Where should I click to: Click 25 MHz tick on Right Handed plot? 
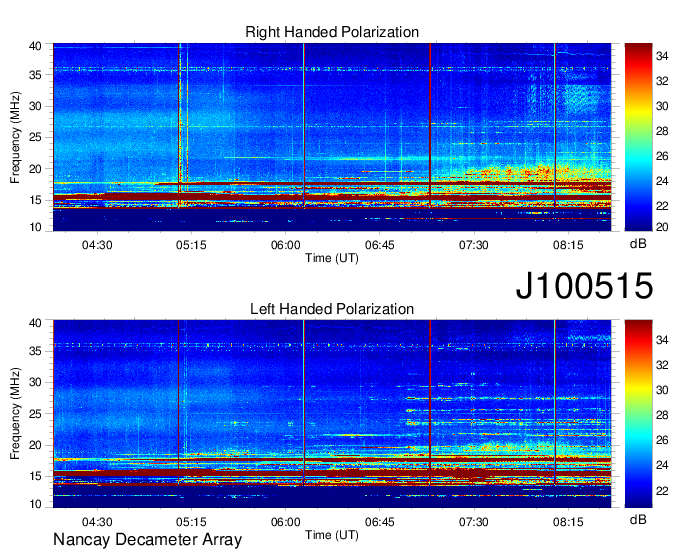click(35, 138)
